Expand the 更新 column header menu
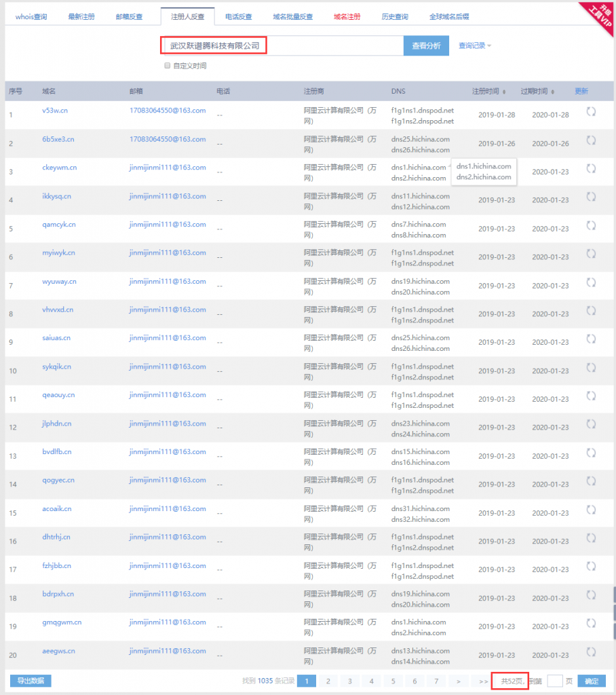 click(581, 89)
